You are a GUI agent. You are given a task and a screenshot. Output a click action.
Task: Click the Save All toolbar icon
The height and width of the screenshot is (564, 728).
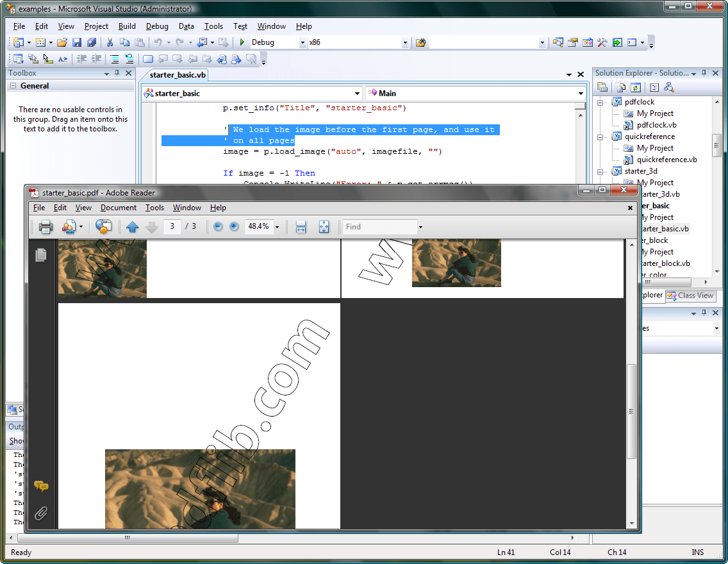pos(91,42)
